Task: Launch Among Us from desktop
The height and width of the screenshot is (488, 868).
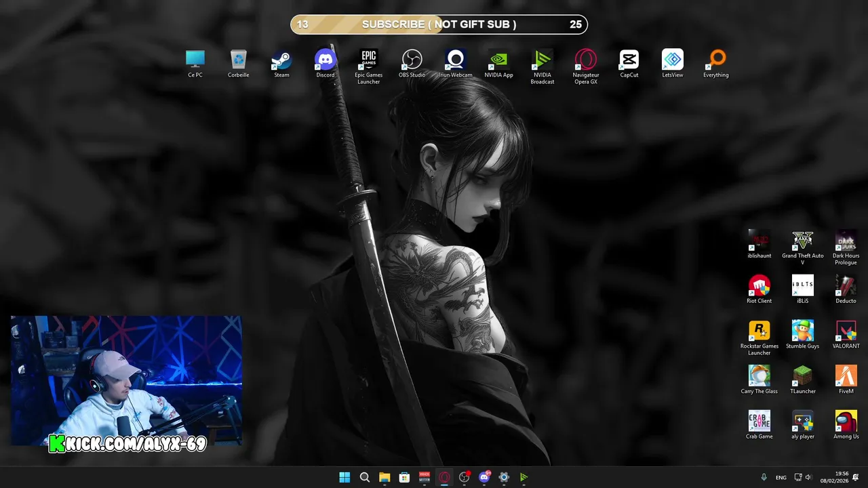Action: point(846,425)
